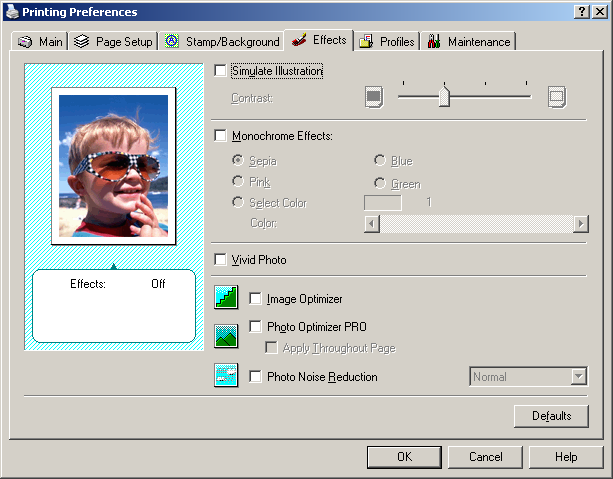The image size is (613, 479).
Task: Toggle the Monochrome Effects checkbox
Action: click(221, 135)
